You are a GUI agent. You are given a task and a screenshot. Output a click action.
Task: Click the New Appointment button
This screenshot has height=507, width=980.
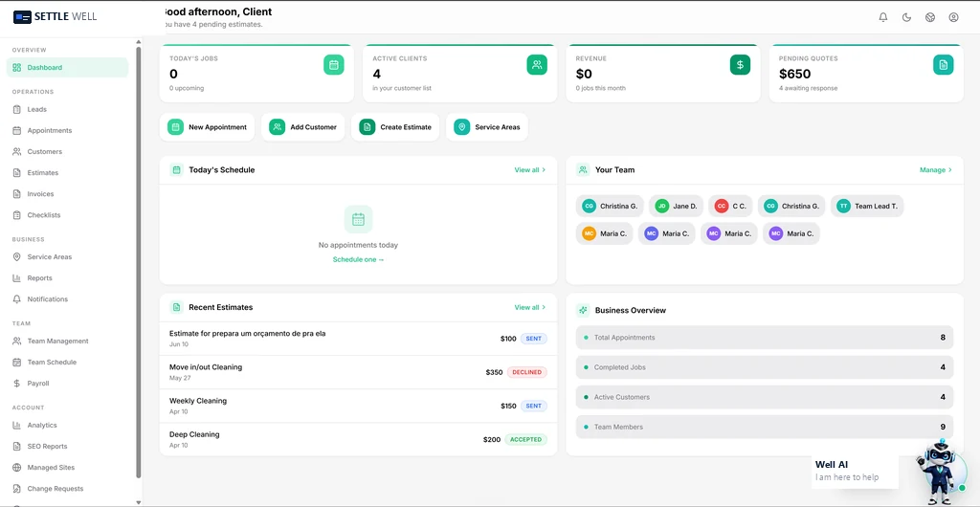[x=207, y=127]
